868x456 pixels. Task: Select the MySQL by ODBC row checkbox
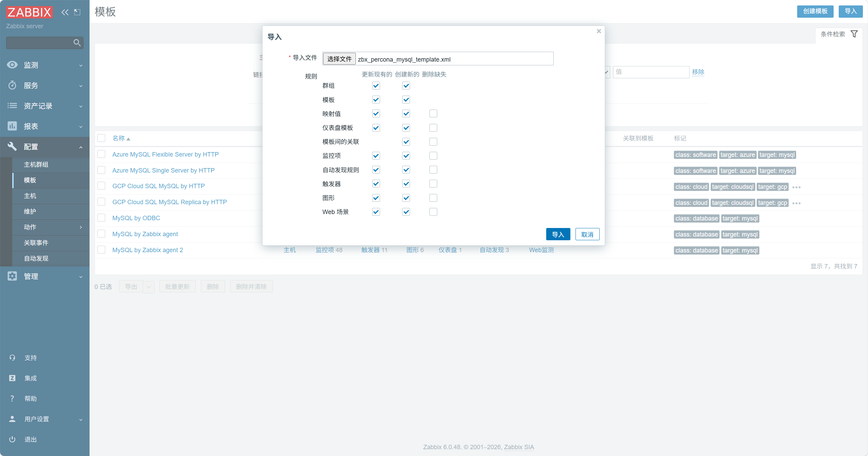(101, 218)
